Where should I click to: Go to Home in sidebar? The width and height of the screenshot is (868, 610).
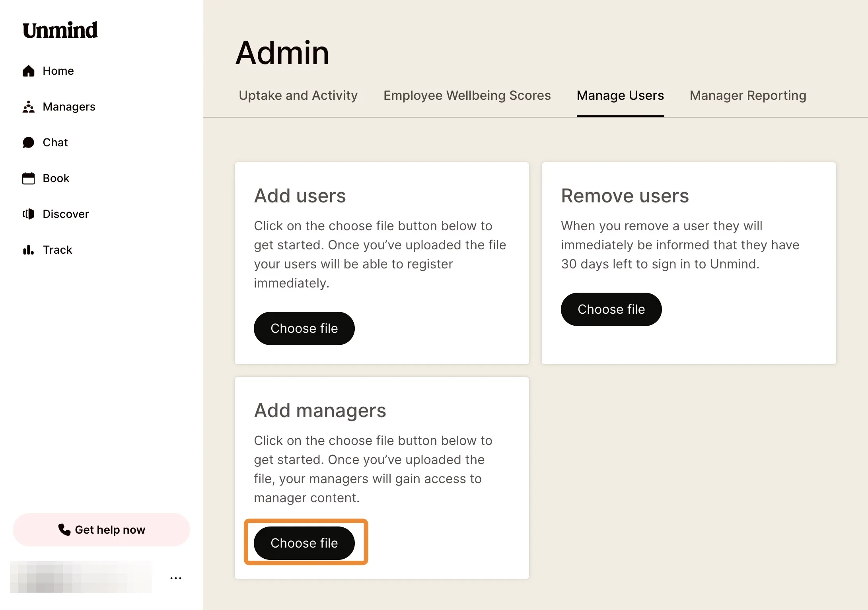click(x=58, y=71)
